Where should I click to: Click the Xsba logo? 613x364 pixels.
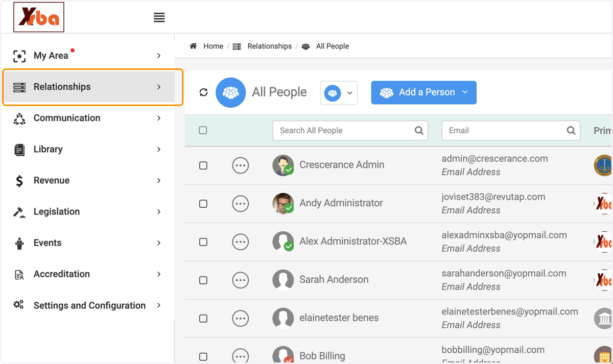39,17
